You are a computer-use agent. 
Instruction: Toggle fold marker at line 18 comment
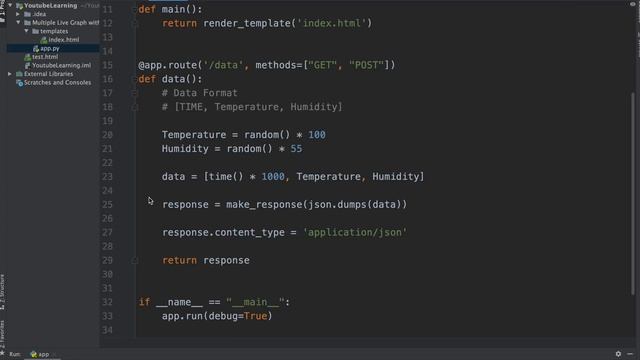tap(135, 107)
